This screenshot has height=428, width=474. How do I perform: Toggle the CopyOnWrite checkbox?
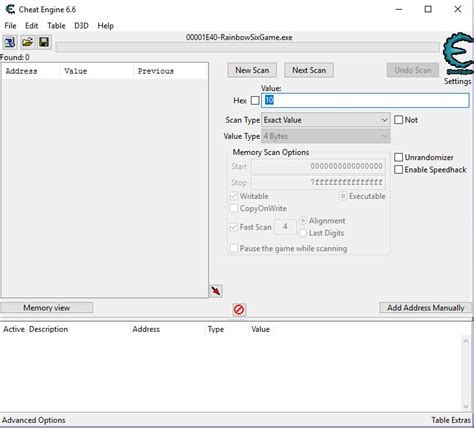(234, 208)
